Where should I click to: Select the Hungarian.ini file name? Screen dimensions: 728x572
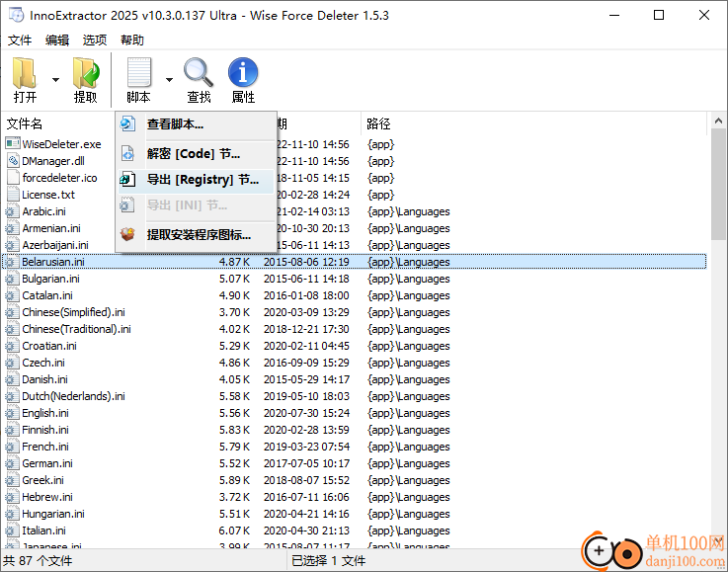tap(53, 514)
